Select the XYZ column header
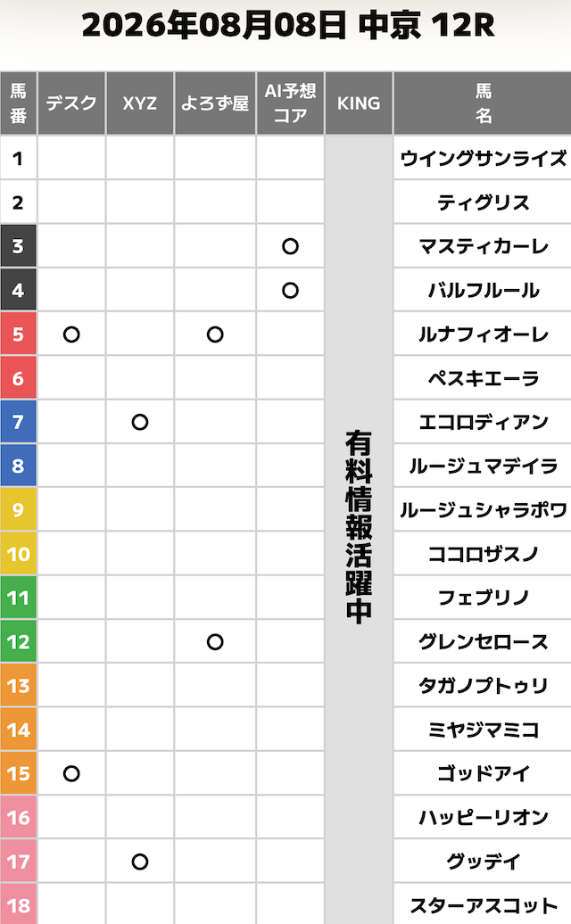This screenshot has width=571, height=924. (x=140, y=103)
